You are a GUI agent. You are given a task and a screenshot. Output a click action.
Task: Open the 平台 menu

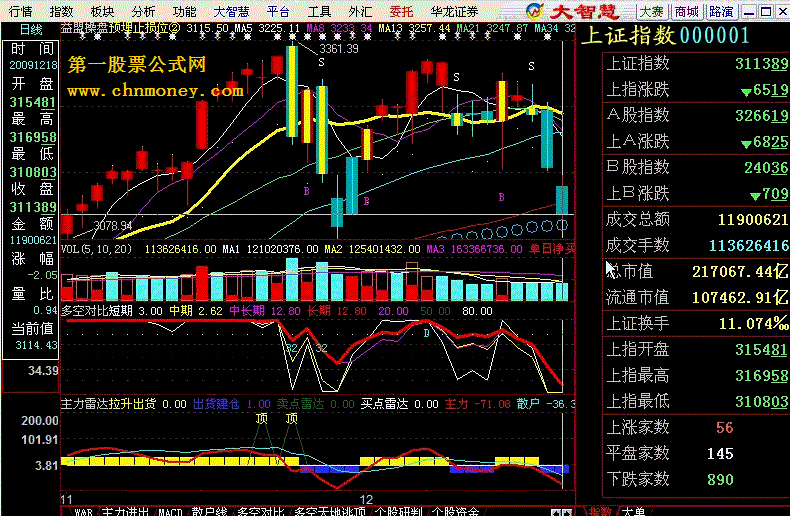tap(278, 11)
